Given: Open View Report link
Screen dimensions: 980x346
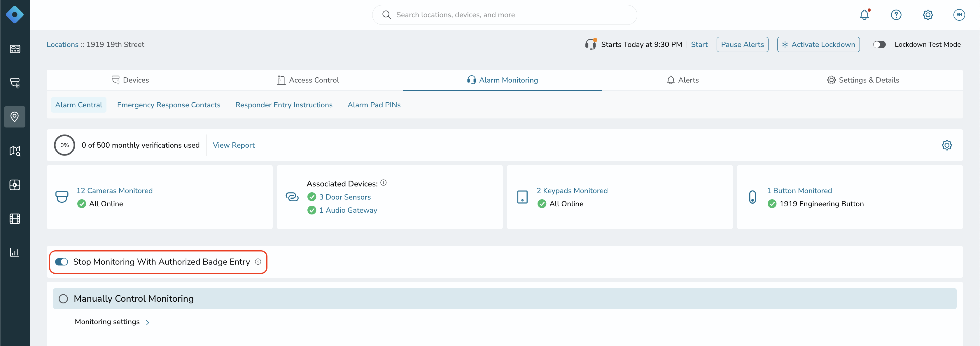Looking at the screenshot, I should pos(234,145).
